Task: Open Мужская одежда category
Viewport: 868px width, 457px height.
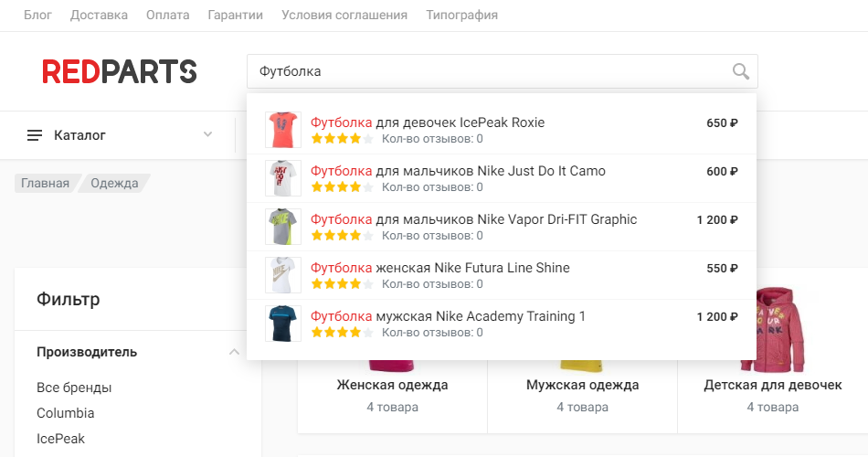Action: (582, 385)
